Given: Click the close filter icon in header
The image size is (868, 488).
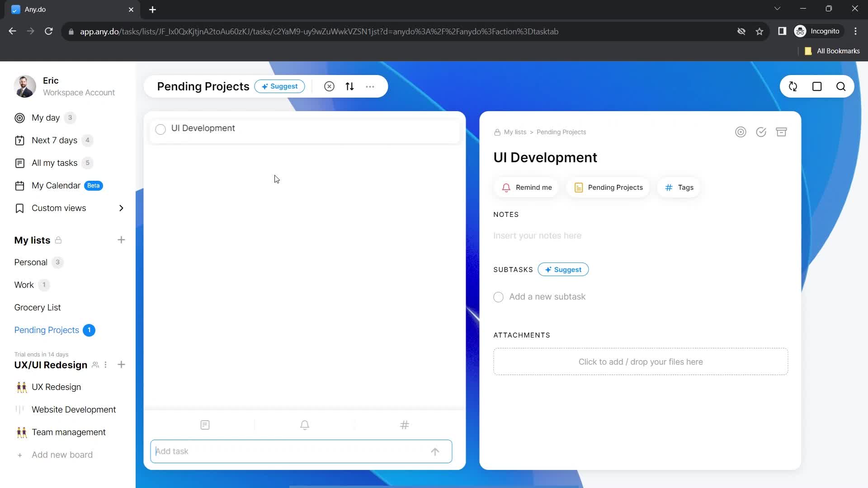Looking at the screenshot, I should click(330, 86).
